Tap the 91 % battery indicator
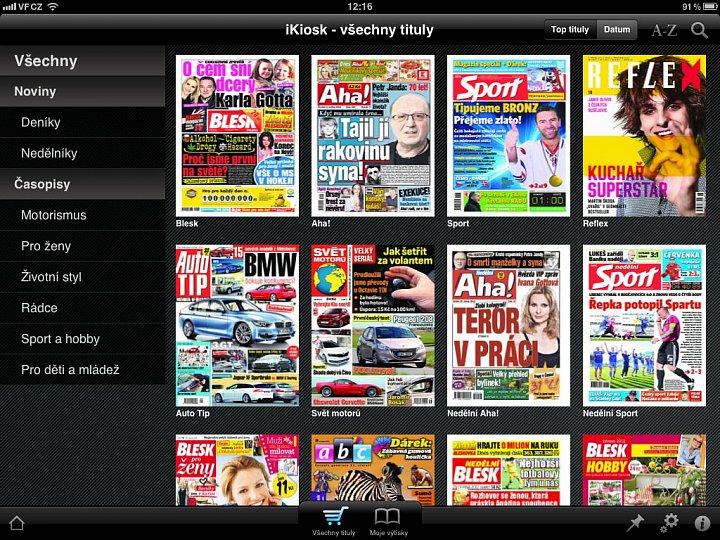This screenshot has width=720, height=540. pyautogui.click(x=698, y=6)
